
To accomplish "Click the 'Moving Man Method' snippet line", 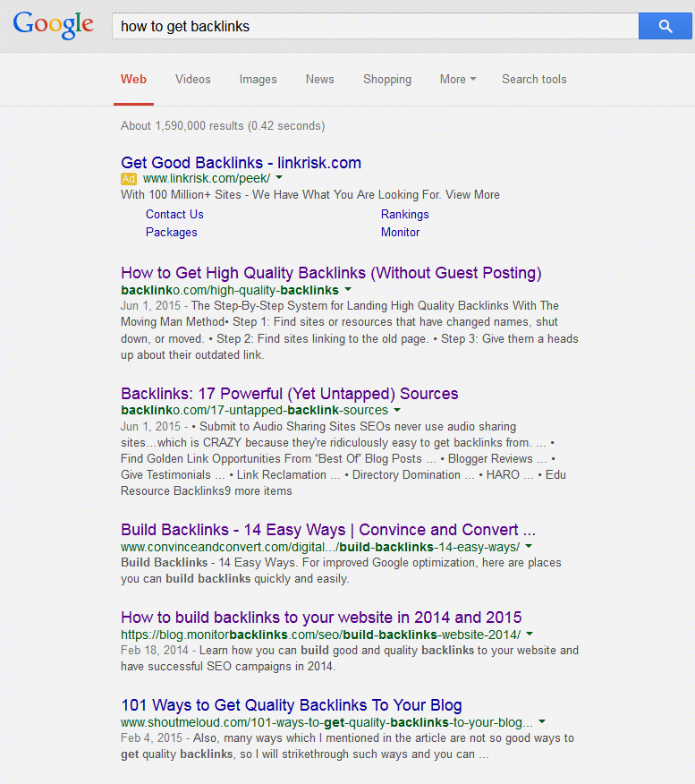I will 339,322.
